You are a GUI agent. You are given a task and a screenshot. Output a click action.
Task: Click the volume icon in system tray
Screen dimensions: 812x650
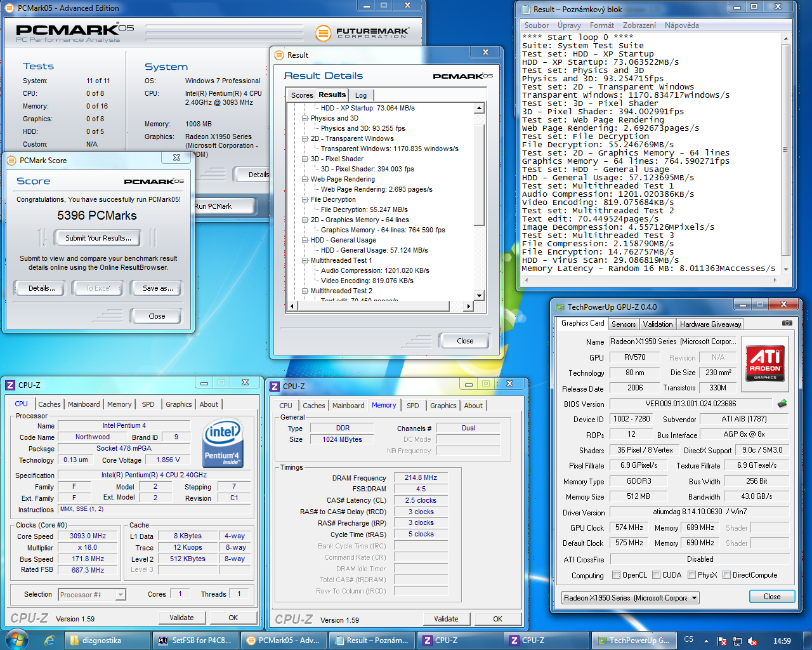[752, 641]
